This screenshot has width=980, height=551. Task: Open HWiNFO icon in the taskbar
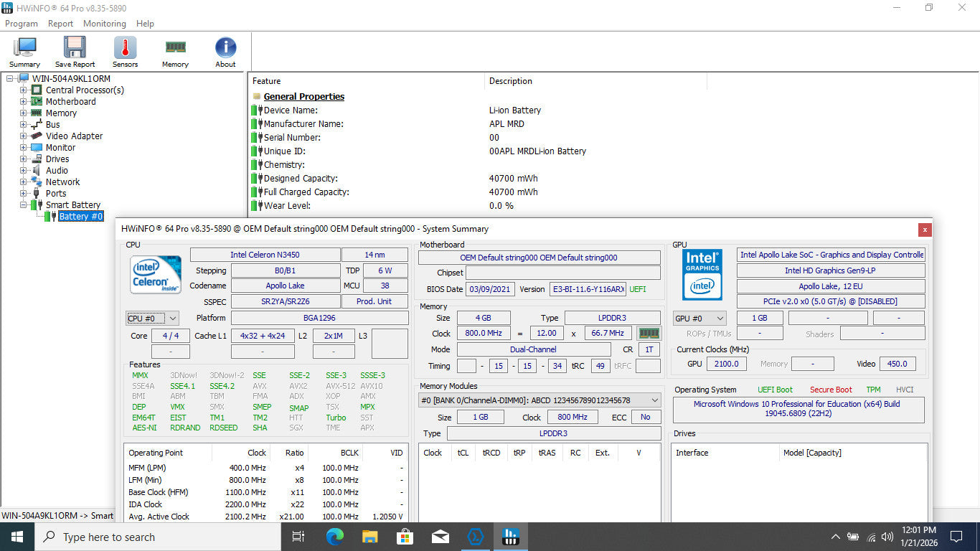coord(510,537)
